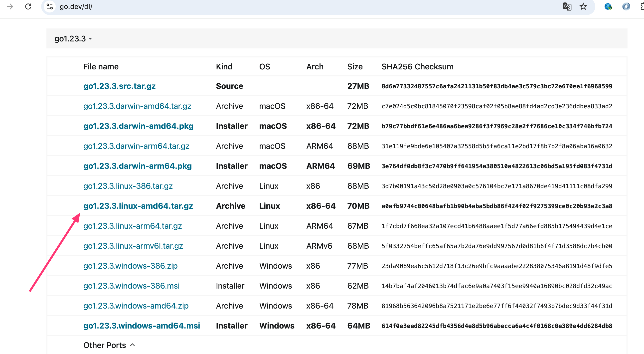The height and width of the screenshot is (354, 644).
Task: Bookmark this page with the star icon
Action: click(583, 6)
